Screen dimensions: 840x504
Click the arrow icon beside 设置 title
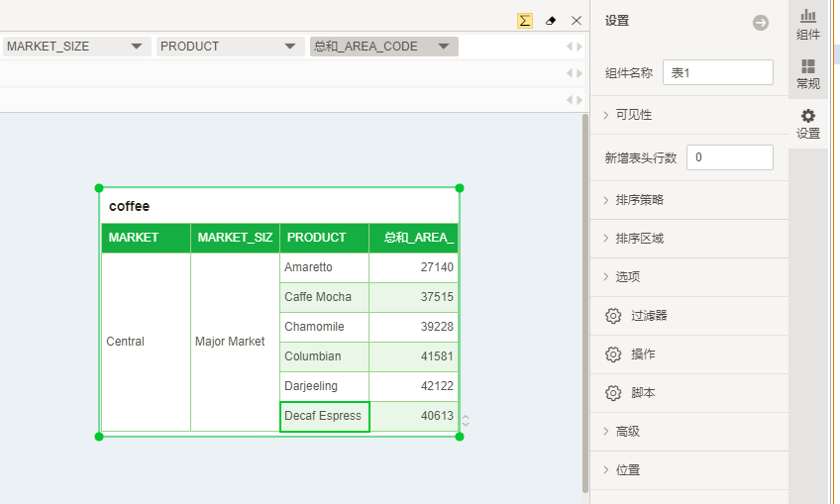tap(761, 23)
